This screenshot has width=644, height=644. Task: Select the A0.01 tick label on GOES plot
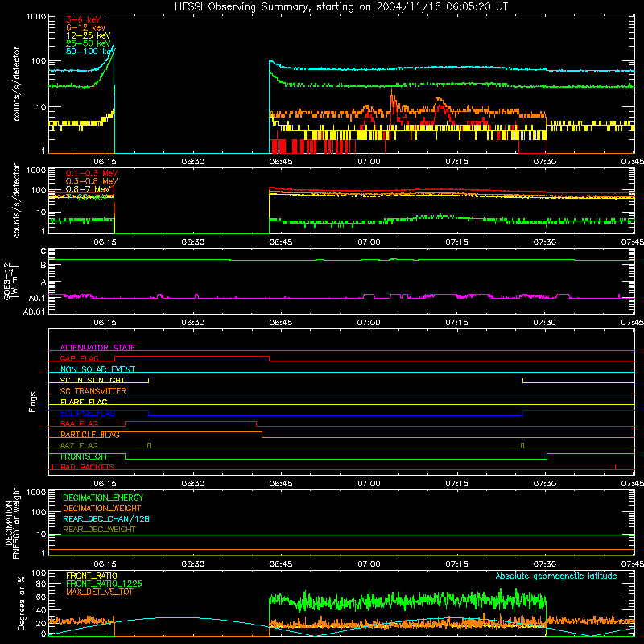point(34,312)
